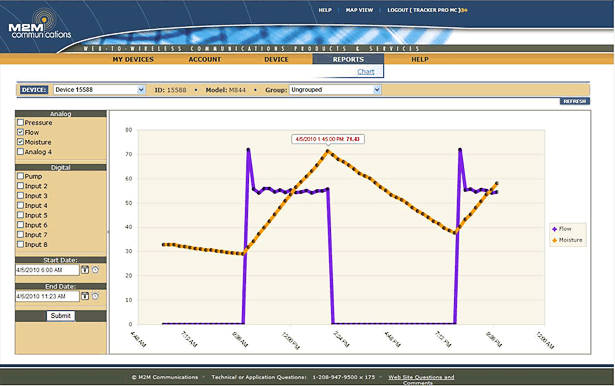Collapse side panel with splitter arrow

pyautogui.click(x=108, y=232)
